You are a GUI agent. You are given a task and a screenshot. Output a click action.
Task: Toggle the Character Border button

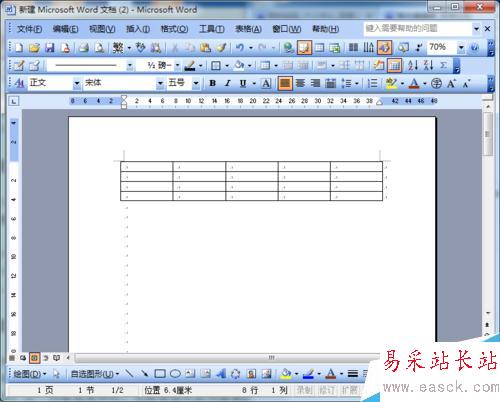[266, 83]
